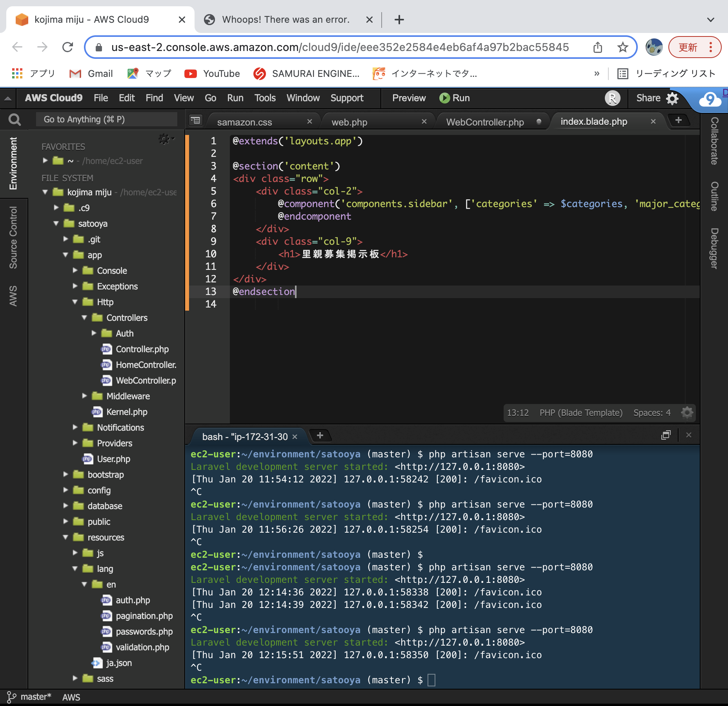Open the YouTube bookmark

[x=212, y=74]
